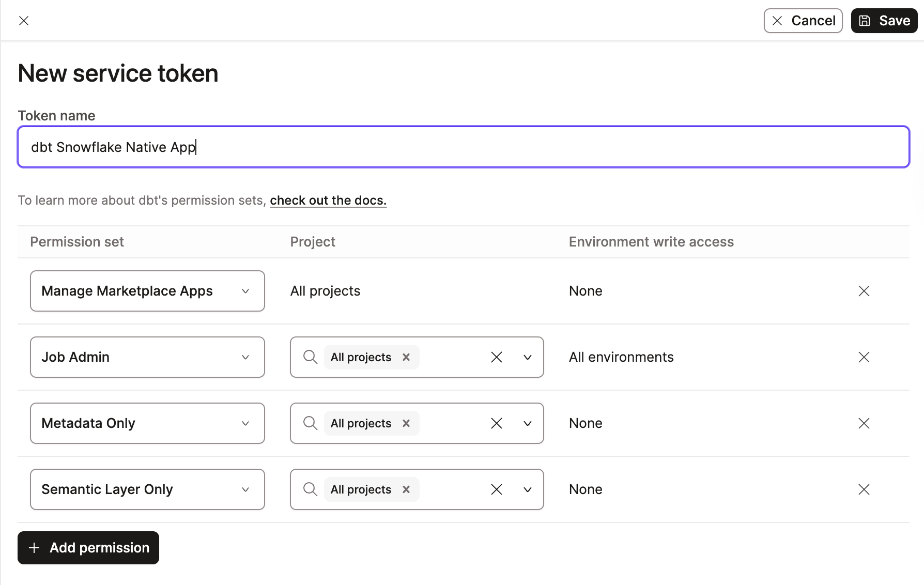Click the Token name input field

click(x=463, y=147)
